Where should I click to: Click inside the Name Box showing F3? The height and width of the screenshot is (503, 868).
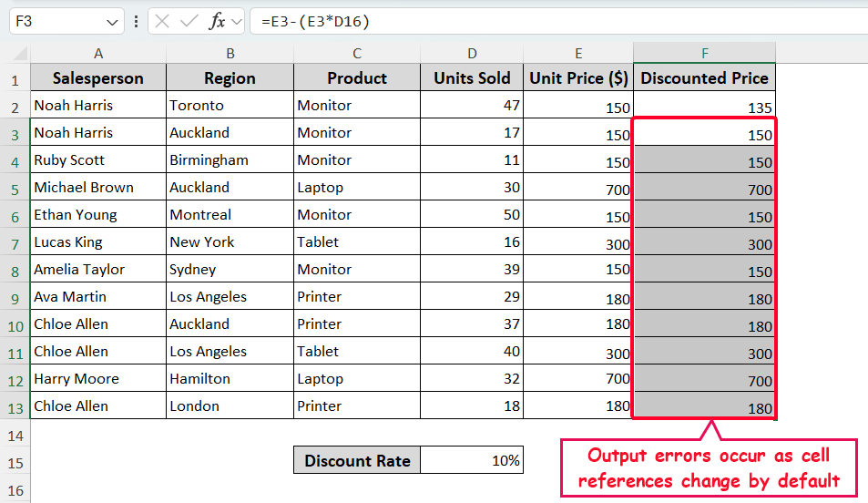55,21
